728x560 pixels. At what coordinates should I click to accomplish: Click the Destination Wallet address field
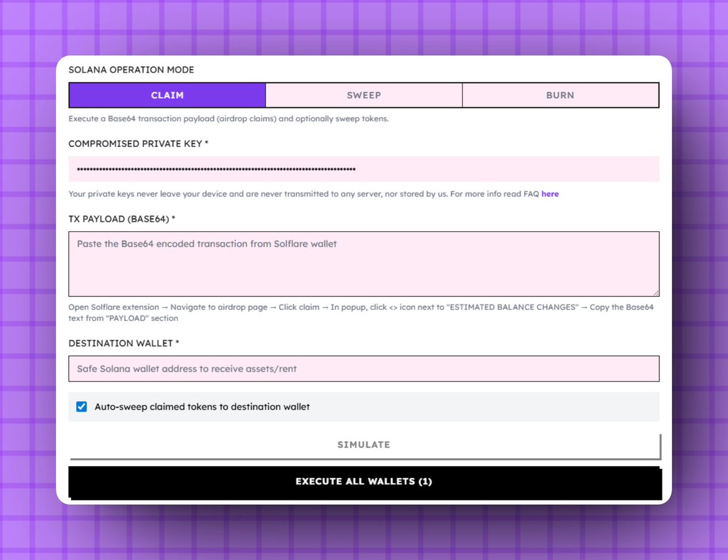pyautogui.click(x=364, y=369)
